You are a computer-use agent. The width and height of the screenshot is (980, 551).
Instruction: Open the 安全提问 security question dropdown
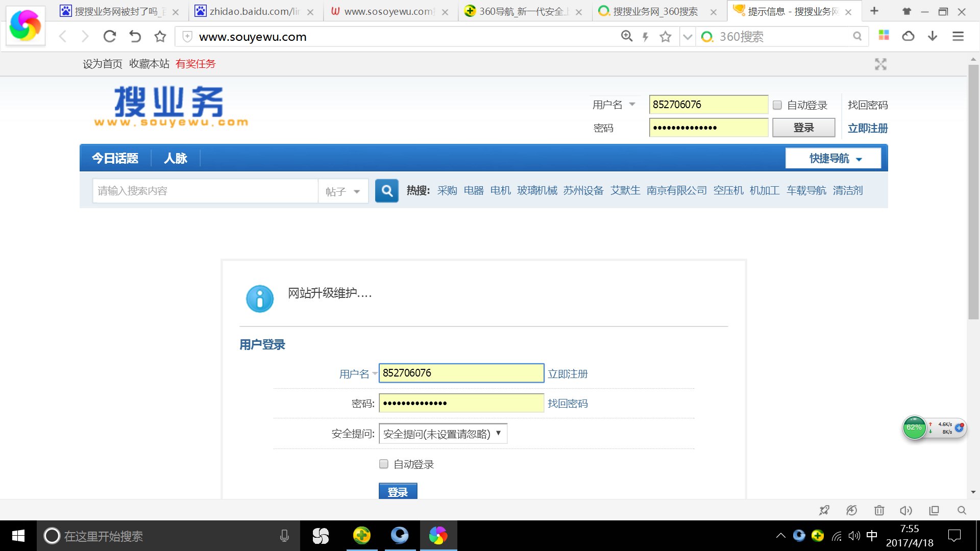442,433
